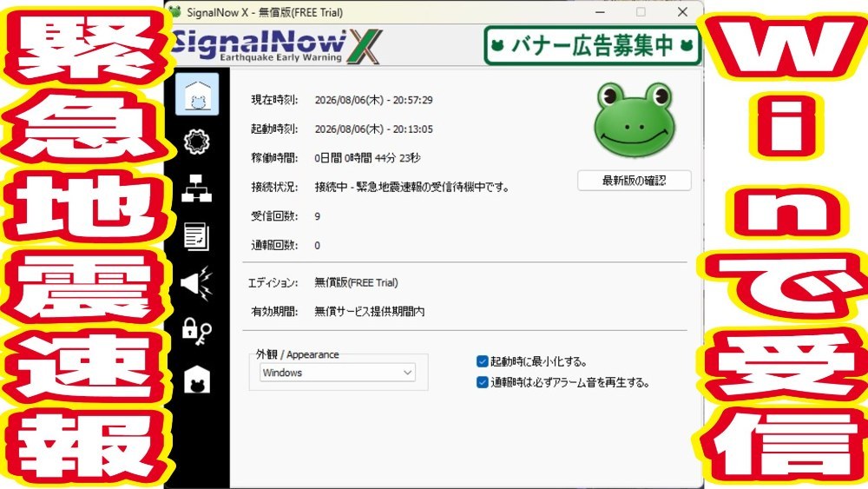Open the bottom frog house sidebar icon

pyautogui.click(x=197, y=380)
